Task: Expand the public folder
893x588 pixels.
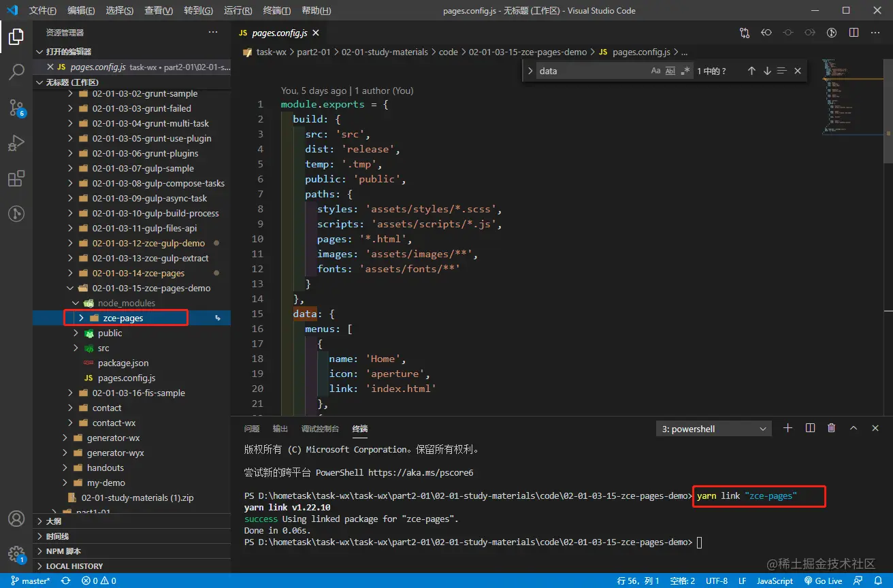Action: point(76,333)
